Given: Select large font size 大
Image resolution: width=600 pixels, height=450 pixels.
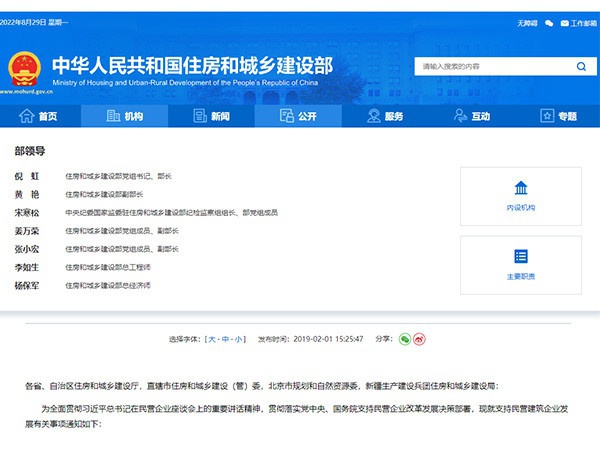Looking at the screenshot, I should (x=212, y=339).
